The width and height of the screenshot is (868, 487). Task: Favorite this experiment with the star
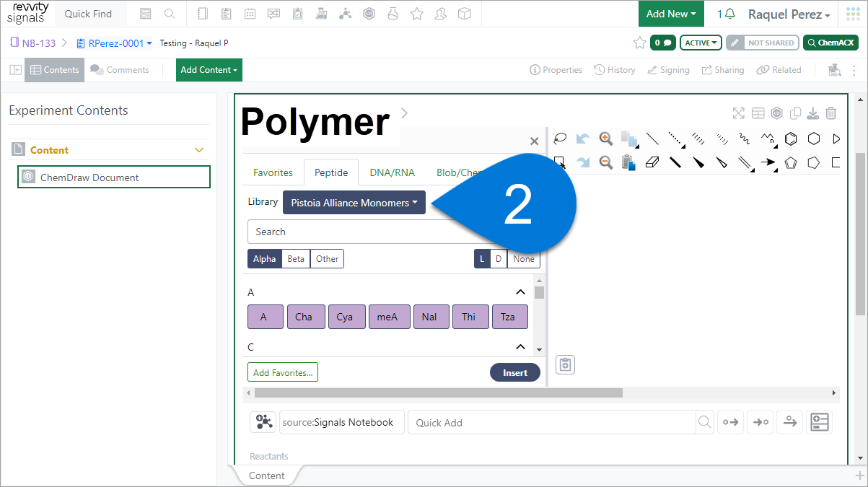pos(639,43)
